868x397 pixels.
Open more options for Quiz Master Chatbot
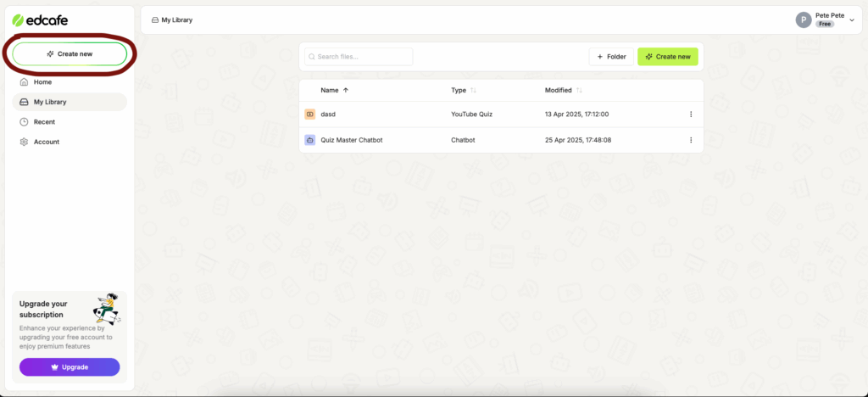tap(691, 140)
